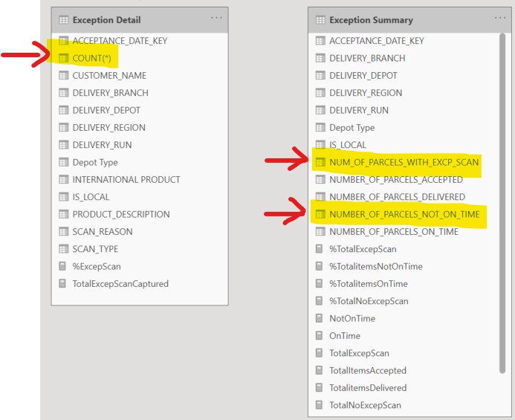
Task: Select DELIVERY_REGION in Exception Detail table
Action: point(108,128)
